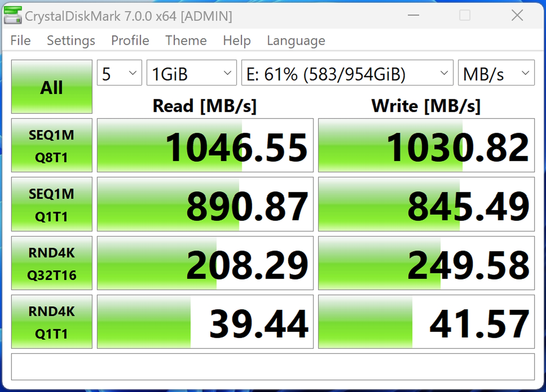Open the Profile menu
The width and height of the screenshot is (546, 392).
[x=130, y=41]
